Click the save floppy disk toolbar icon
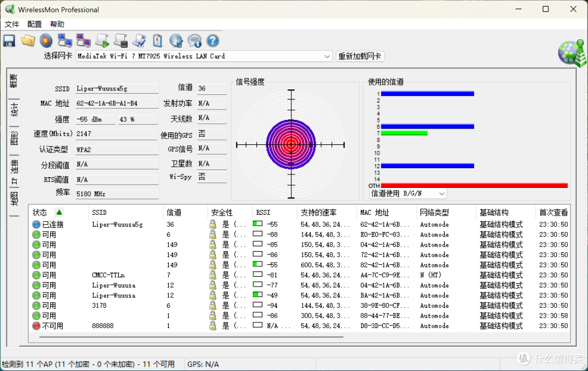The width and height of the screenshot is (588, 371). pyautogui.click(x=9, y=40)
